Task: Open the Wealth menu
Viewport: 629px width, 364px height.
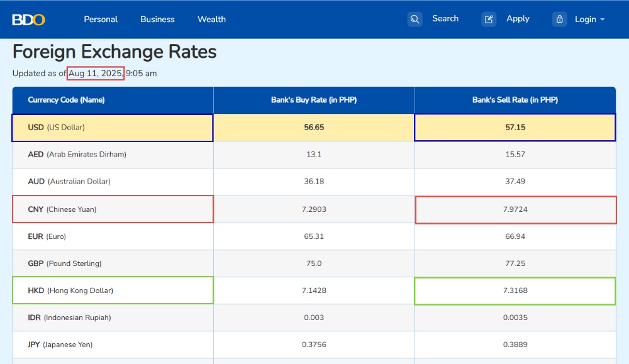Action: click(x=211, y=19)
